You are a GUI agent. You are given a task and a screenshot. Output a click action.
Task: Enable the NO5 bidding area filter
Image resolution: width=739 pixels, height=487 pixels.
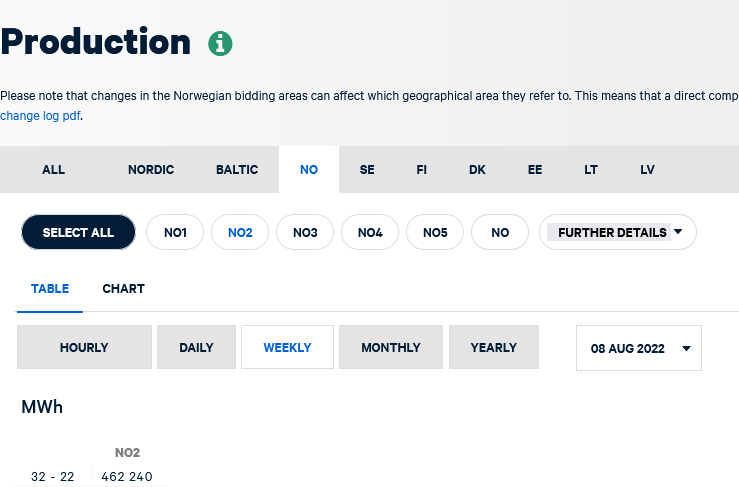pos(435,232)
